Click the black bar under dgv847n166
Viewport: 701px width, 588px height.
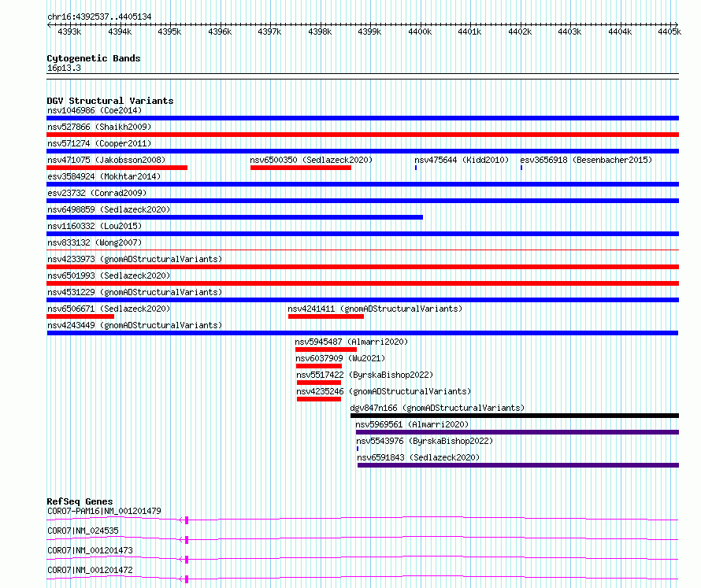pyautogui.click(x=514, y=416)
